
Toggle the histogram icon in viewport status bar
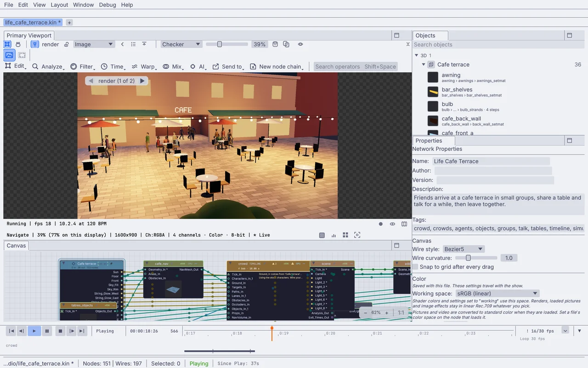[x=334, y=236]
